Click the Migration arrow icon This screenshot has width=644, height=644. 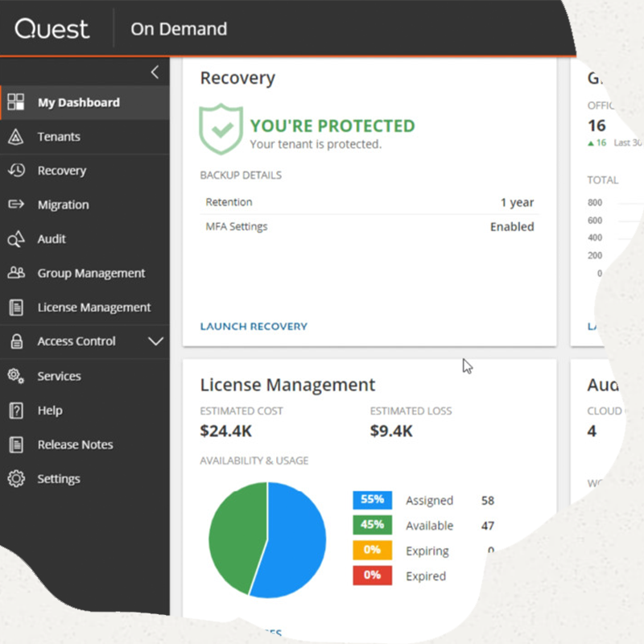(x=16, y=204)
